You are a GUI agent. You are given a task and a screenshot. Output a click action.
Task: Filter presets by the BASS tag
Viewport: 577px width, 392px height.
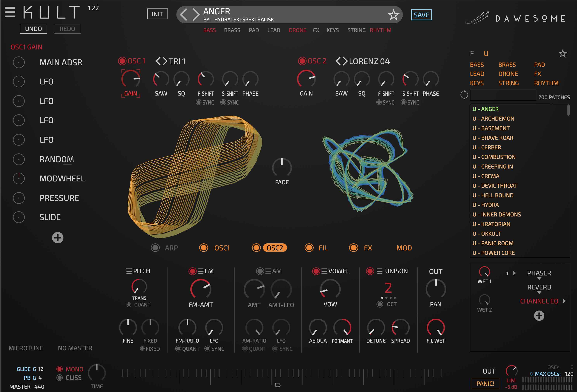(x=210, y=30)
